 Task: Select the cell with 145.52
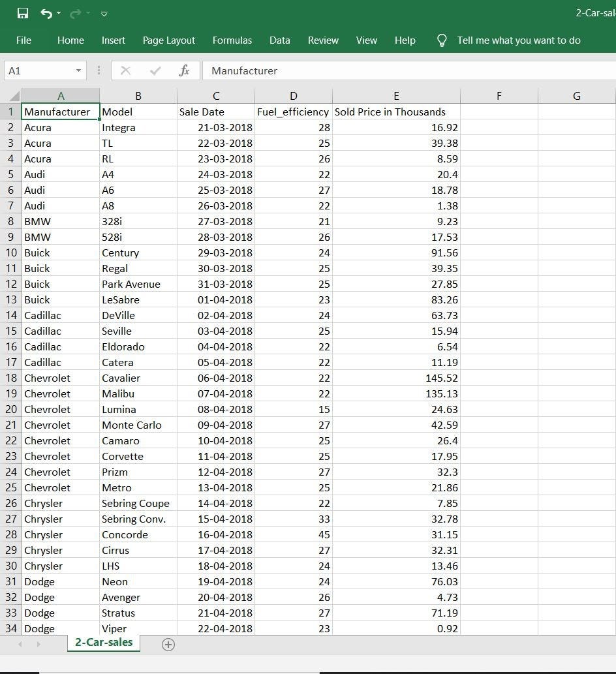[x=396, y=378]
